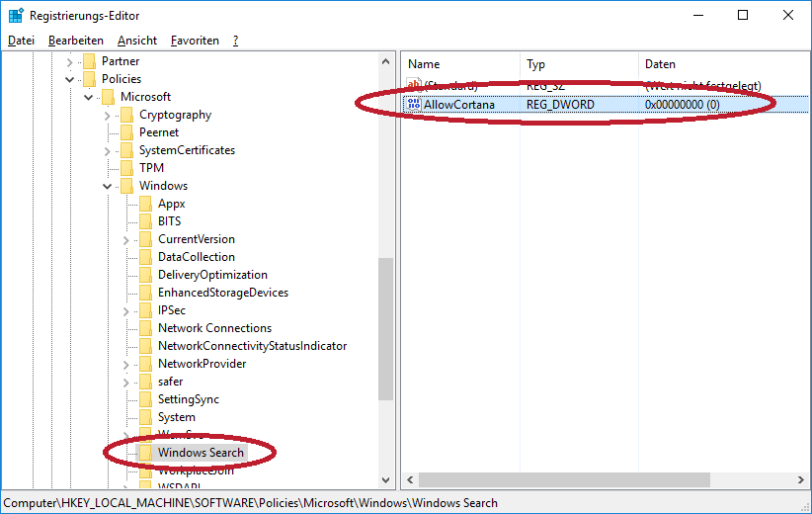Click the registry path in status bar
Image resolution: width=812 pixels, height=514 pixels.
(x=251, y=503)
